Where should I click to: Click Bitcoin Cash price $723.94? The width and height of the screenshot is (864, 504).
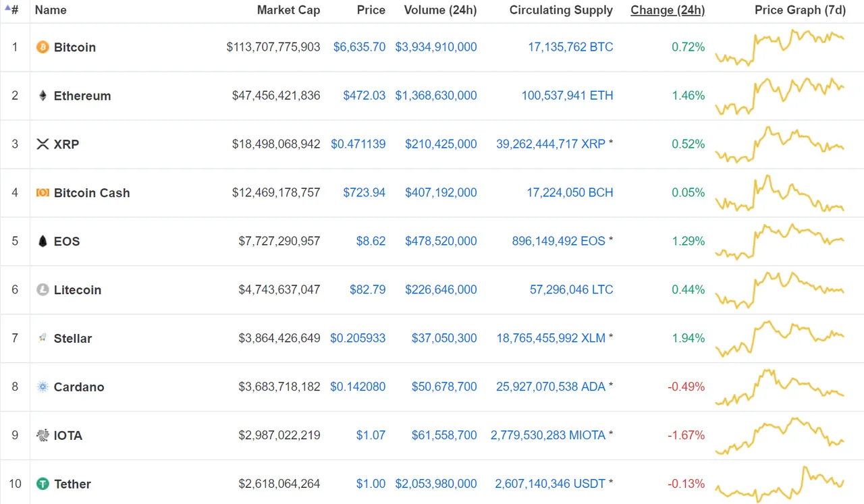click(364, 193)
